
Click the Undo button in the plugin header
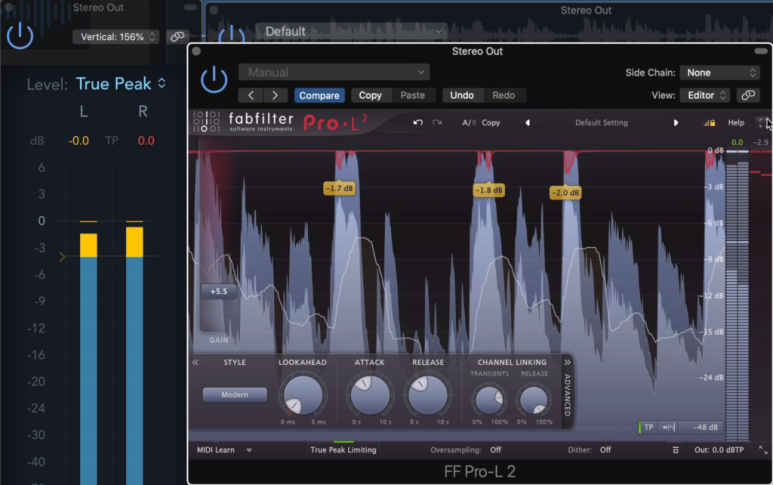(x=462, y=95)
